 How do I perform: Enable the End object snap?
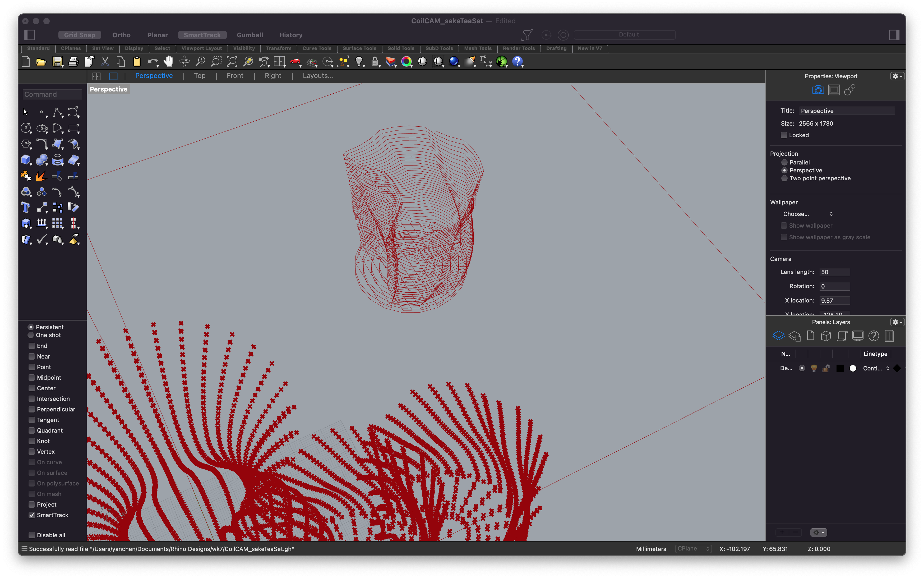point(32,346)
